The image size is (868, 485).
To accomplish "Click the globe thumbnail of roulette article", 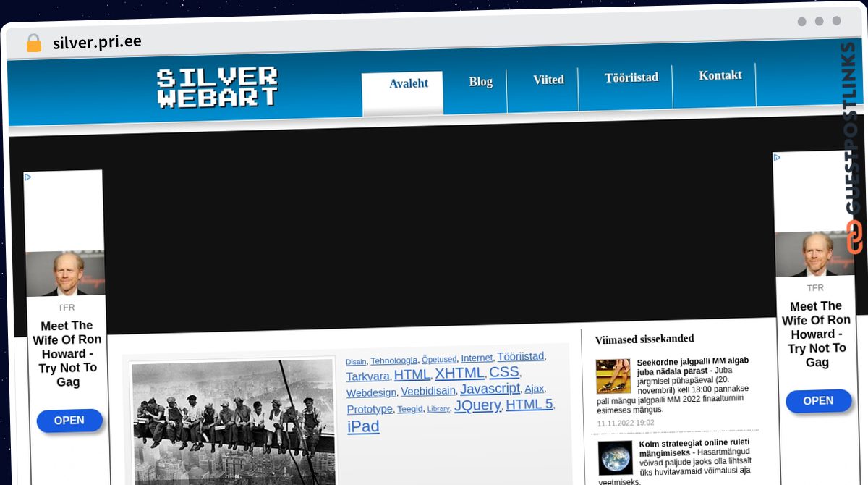I will click(x=616, y=458).
